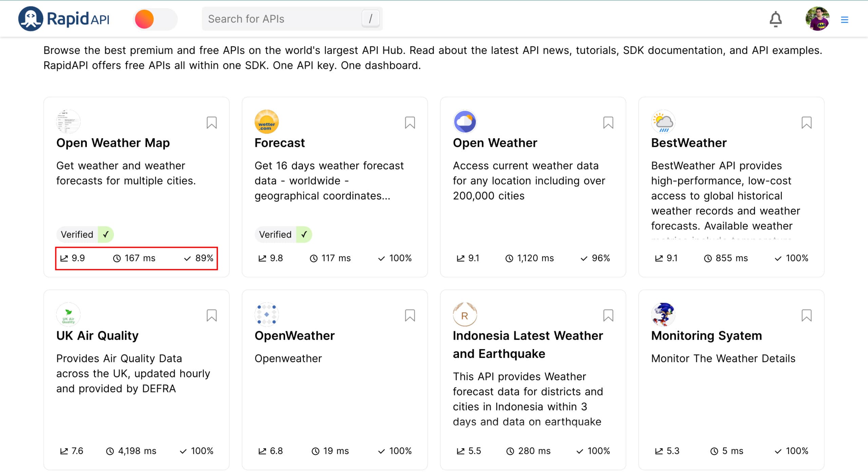Screen dimensions: 868x476
Task: Click the 7.6 popularity score
Action: pyautogui.click(x=72, y=451)
